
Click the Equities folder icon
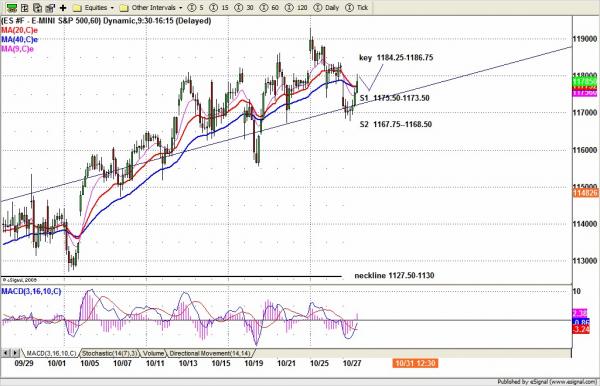(x=77, y=8)
